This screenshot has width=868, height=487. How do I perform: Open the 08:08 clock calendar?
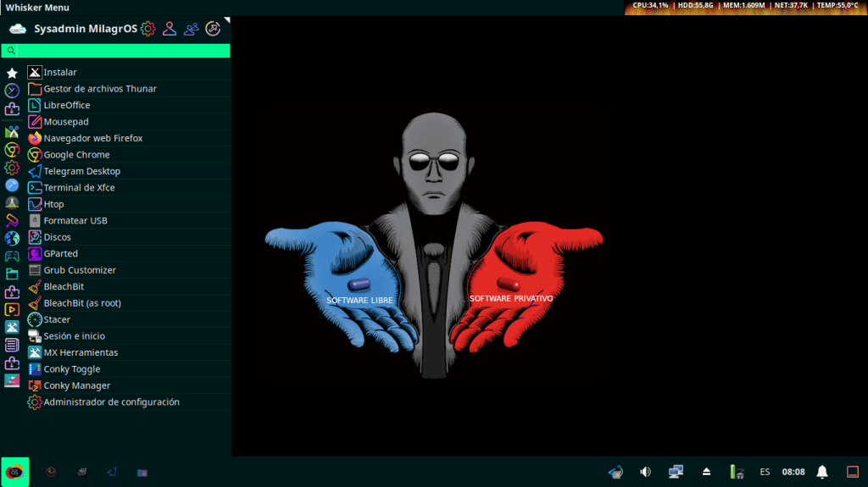[x=793, y=472]
